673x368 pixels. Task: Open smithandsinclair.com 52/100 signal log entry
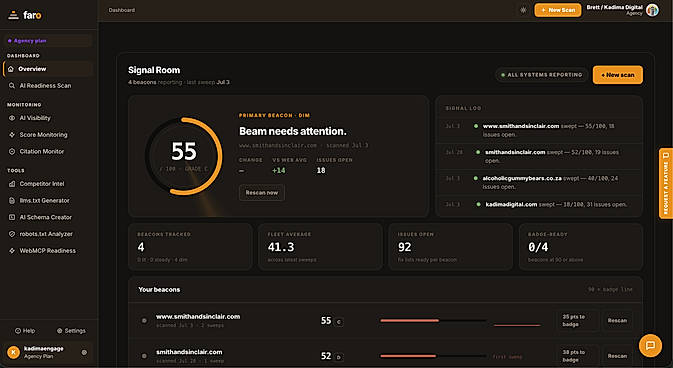pos(539,156)
